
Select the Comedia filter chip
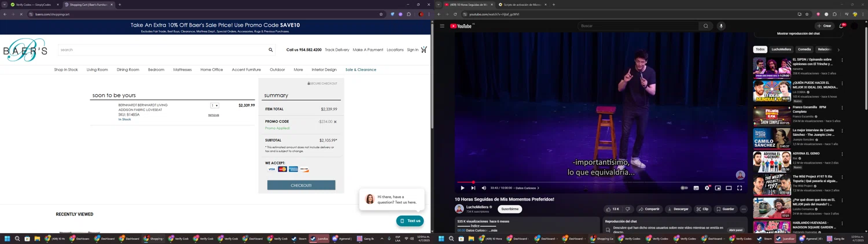tap(804, 50)
